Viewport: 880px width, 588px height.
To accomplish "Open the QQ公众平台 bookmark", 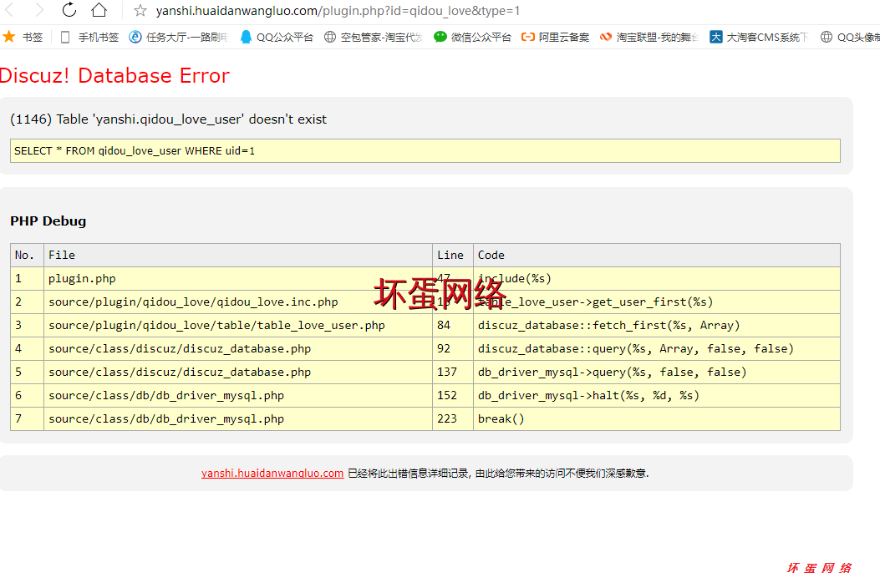I will (x=276, y=37).
